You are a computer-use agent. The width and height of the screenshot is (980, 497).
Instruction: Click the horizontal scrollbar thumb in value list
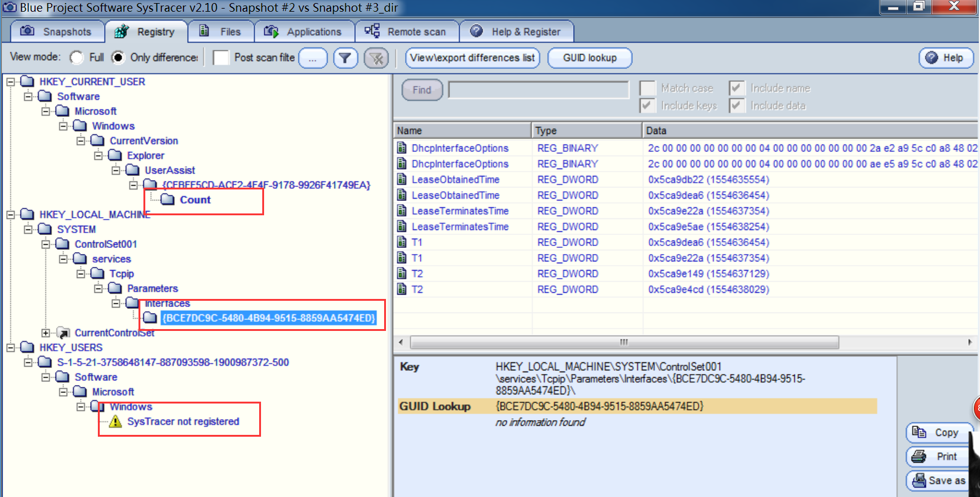click(x=624, y=342)
